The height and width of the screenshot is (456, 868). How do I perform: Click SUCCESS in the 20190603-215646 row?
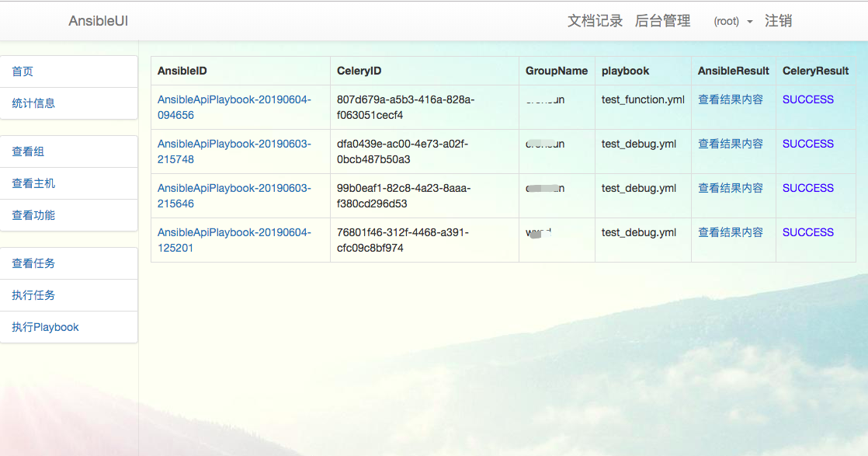[807, 189]
